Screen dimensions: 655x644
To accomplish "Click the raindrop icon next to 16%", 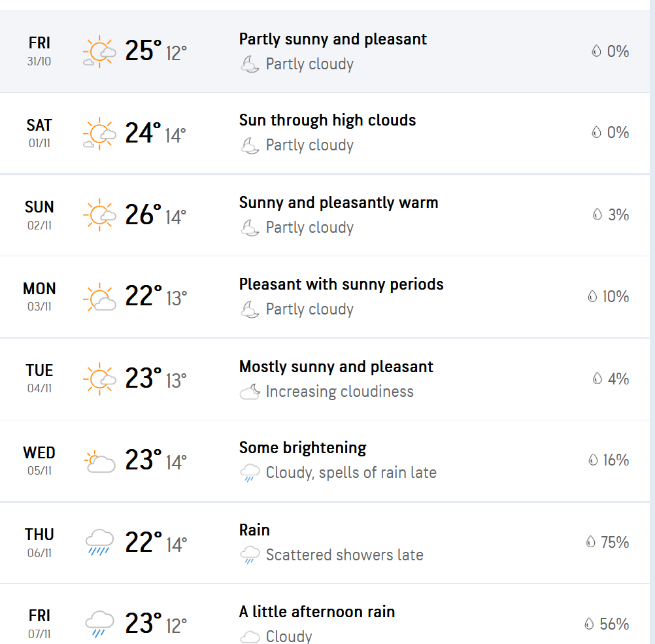I will click(593, 460).
